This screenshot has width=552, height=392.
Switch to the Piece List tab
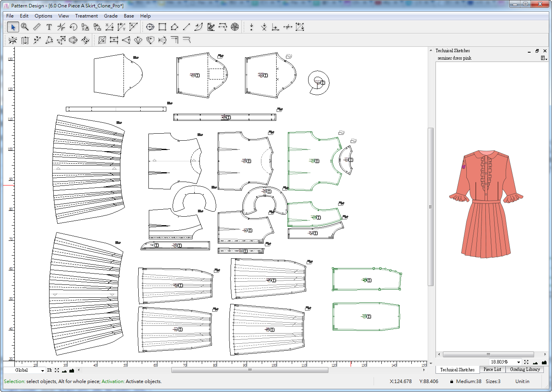(492, 369)
